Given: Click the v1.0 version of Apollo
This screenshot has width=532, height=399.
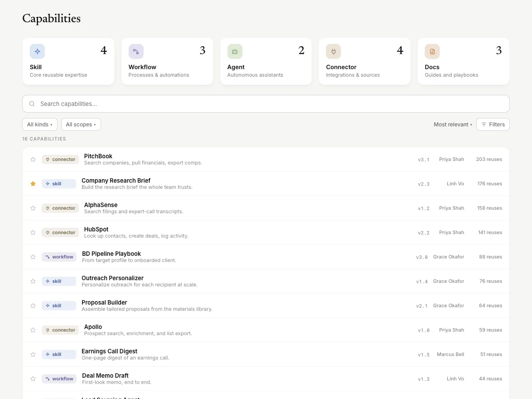Looking at the screenshot, I should click(x=424, y=330).
